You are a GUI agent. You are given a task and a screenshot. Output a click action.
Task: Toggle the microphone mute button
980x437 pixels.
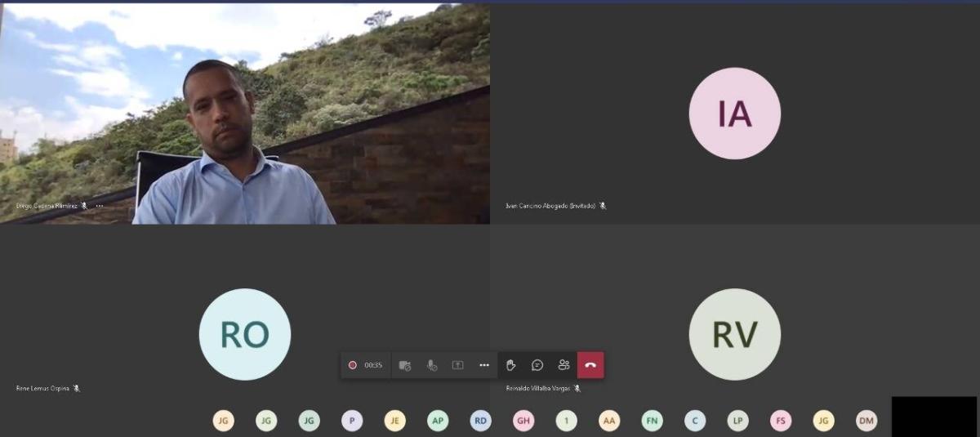432,365
